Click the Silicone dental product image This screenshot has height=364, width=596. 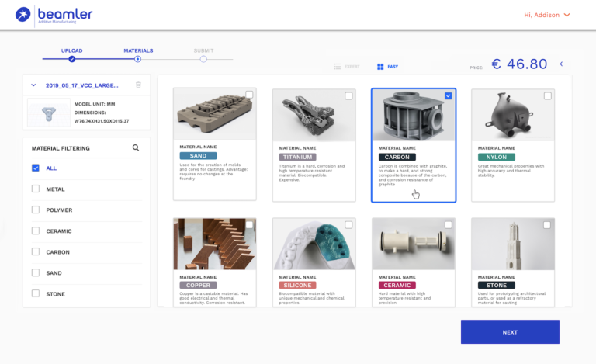[314, 244]
